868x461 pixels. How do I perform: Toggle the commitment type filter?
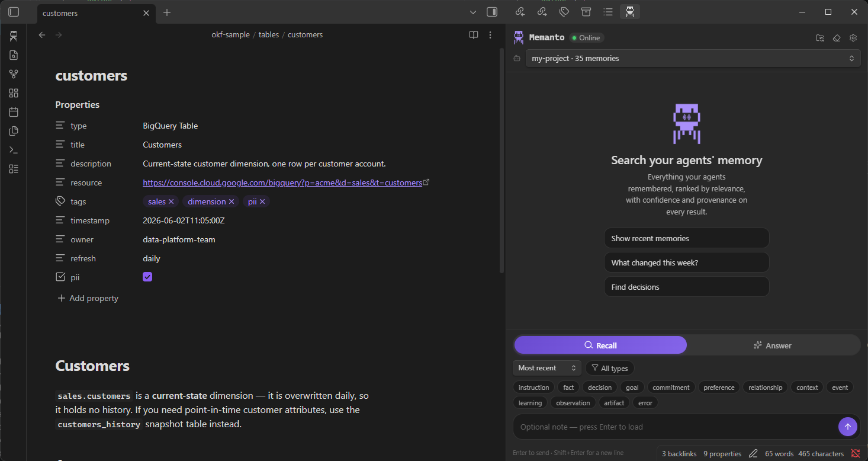(671, 388)
